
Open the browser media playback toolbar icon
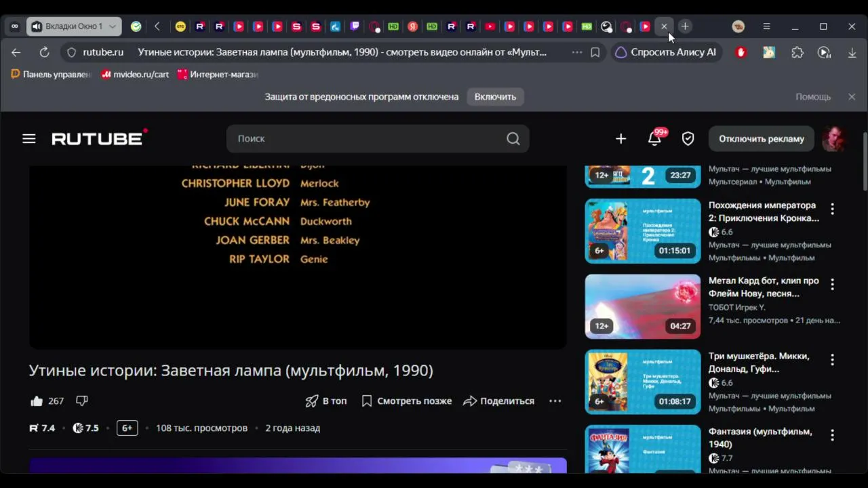pyautogui.click(x=824, y=52)
